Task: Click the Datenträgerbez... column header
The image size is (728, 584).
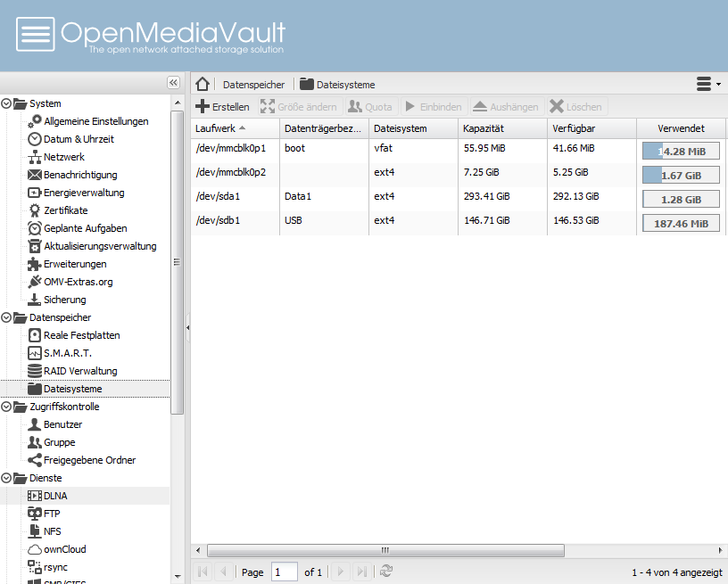Action: (324, 128)
